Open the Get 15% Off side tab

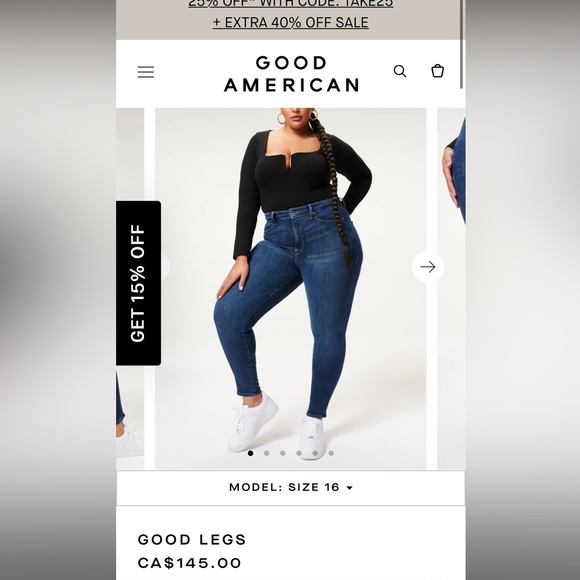coord(138,283)
